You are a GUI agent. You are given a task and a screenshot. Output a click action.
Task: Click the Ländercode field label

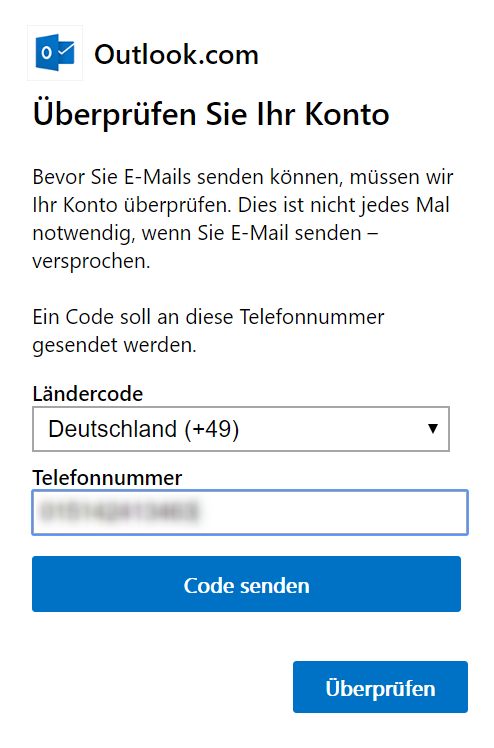[88, 394]
